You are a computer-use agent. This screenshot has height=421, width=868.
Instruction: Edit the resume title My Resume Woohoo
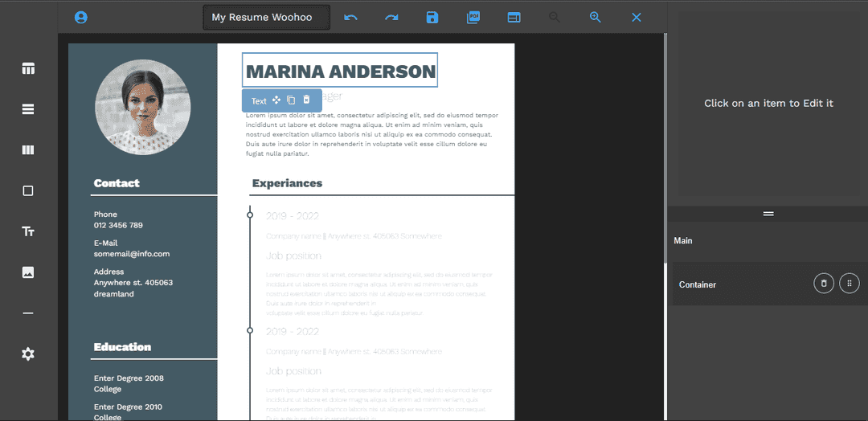[267, 17]
